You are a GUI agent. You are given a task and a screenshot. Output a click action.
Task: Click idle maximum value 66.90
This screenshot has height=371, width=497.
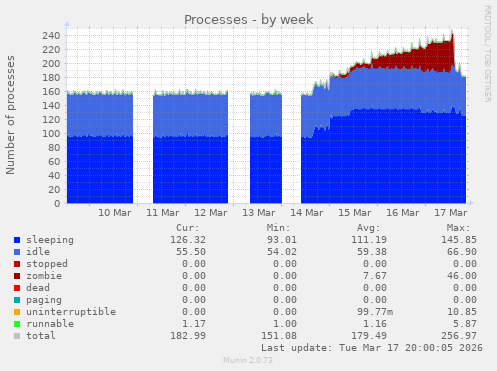[462, 252]
